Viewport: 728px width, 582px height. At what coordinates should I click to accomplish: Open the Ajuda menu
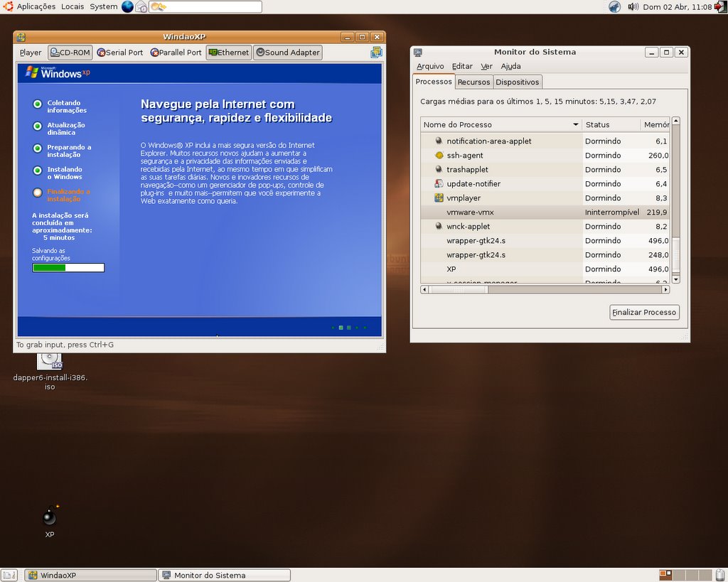[x=510, y=66]
